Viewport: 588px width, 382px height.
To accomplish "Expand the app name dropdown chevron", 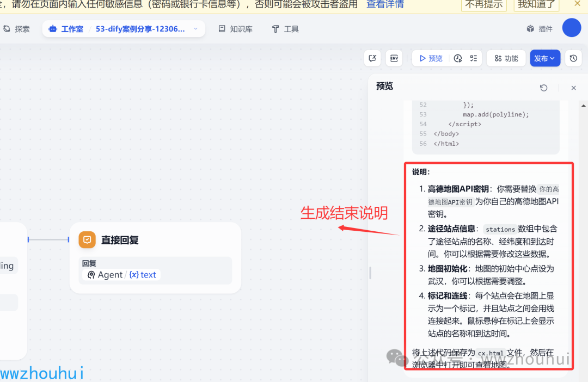I will (195, 29).
